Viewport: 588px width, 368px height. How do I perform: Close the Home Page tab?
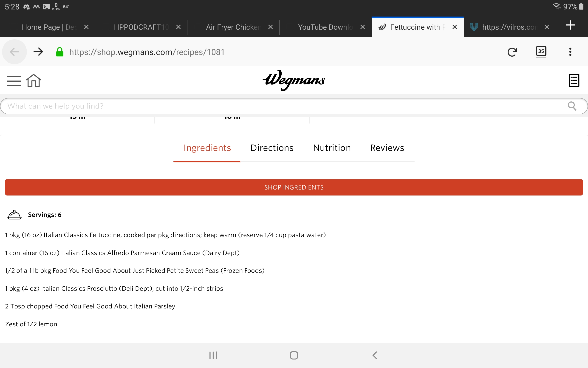[86, 27]
